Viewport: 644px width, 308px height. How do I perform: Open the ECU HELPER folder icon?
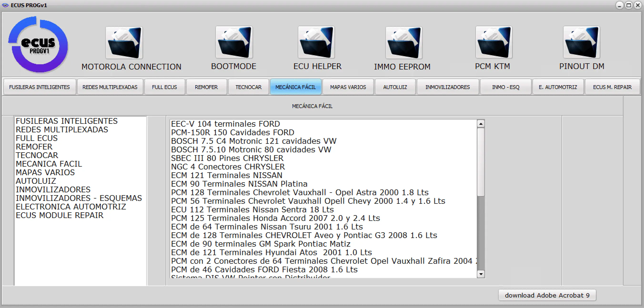coord(316,42)
